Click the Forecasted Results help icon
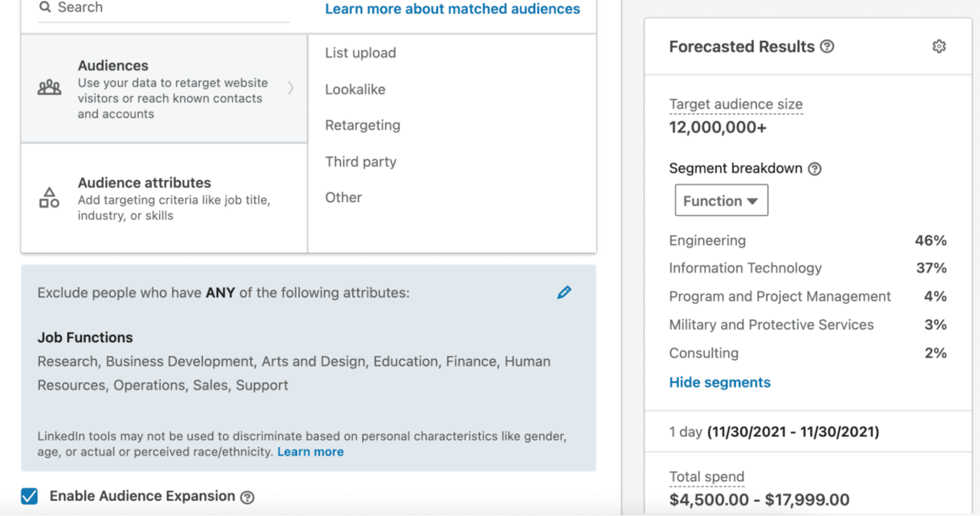The width and height of the screenshot is (980, 516). [827, 47]
